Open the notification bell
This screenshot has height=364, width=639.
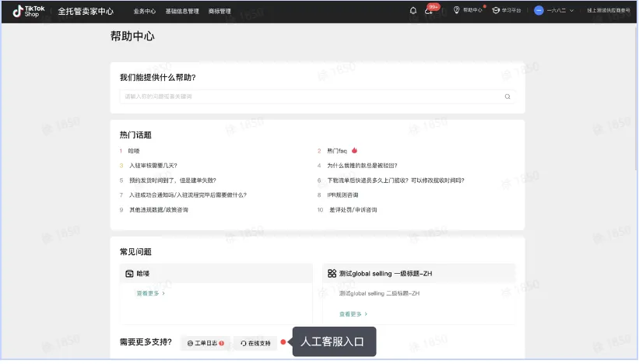pos(413,11)
